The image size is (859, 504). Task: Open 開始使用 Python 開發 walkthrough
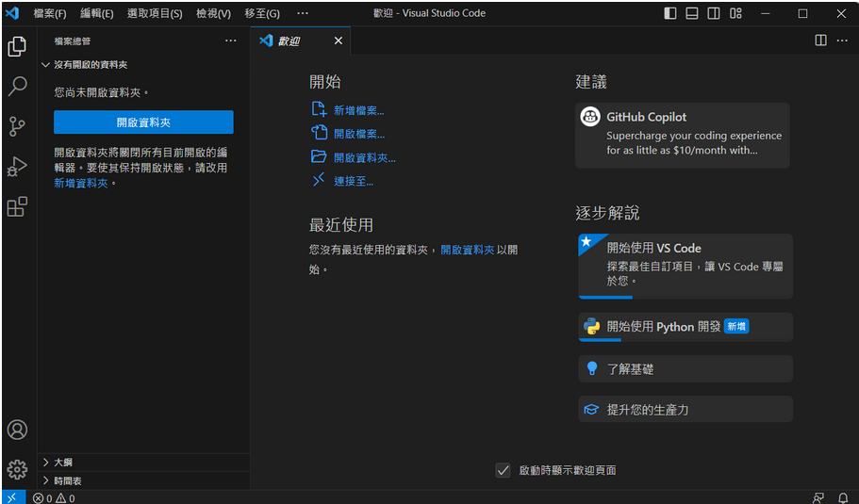click(x=686, y=327)
